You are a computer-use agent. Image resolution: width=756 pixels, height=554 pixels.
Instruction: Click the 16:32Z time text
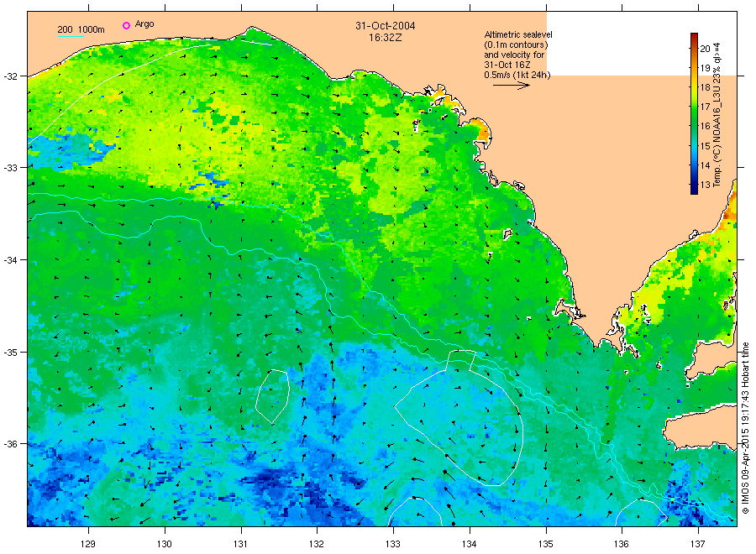point(385,38)
